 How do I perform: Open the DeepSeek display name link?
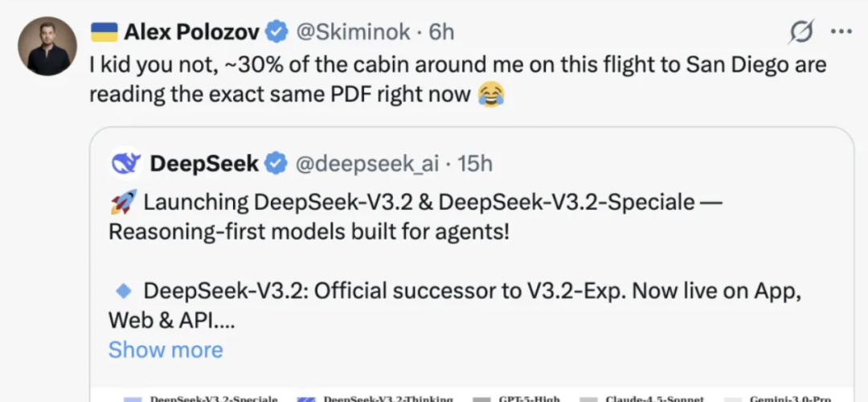tap(204, 163)
